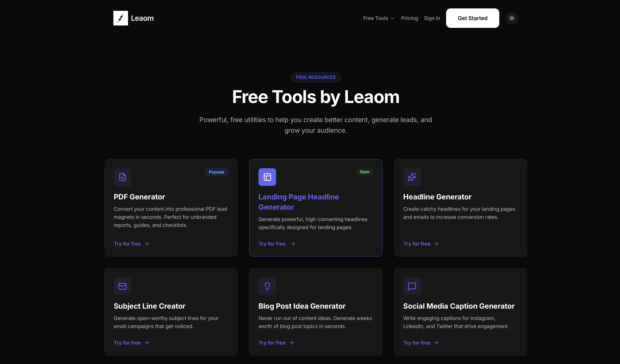Click the Blog Post Idea lightbulb icon
This screenshot has width=620, height=364.
[267, 286]
